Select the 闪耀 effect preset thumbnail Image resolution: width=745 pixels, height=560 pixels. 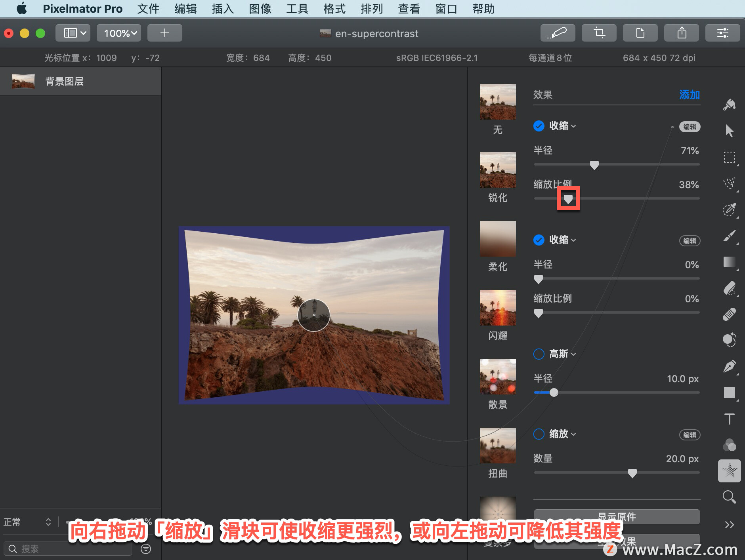(498, 308)
